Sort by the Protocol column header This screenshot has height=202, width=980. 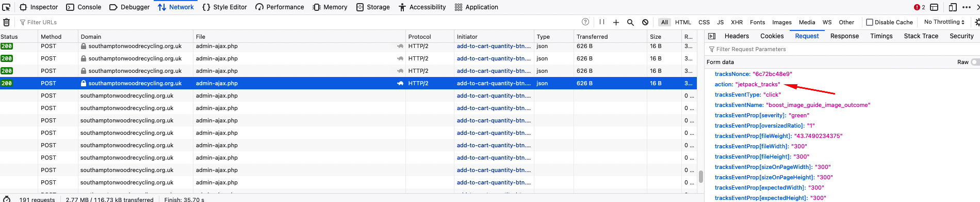430,37
